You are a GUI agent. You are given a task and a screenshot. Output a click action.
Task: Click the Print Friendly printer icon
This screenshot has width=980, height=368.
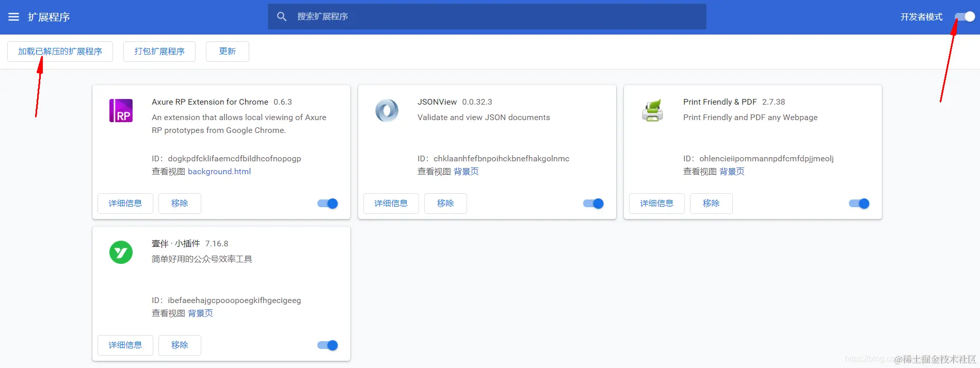pos(652,110)
